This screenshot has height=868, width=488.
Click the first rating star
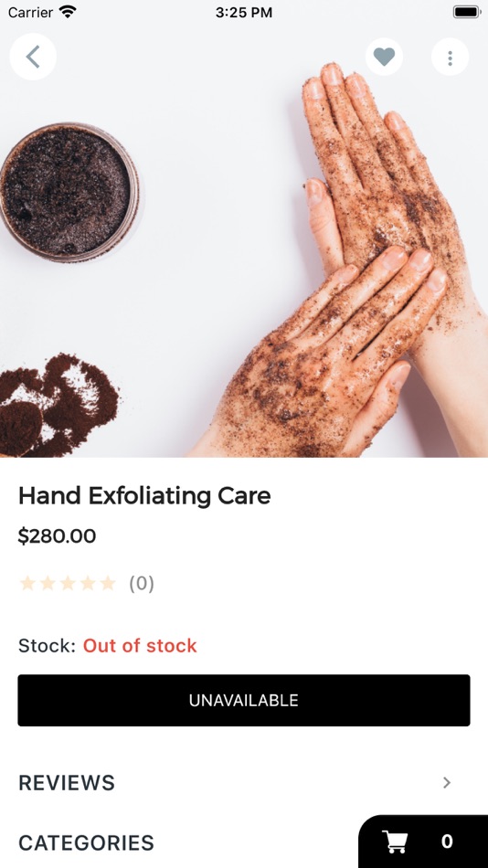pos(27,583)
